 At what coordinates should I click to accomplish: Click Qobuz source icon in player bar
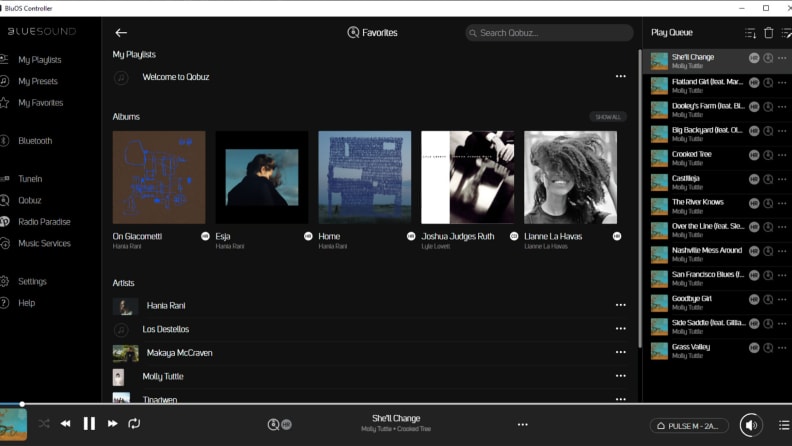click(x=273, y=425)
